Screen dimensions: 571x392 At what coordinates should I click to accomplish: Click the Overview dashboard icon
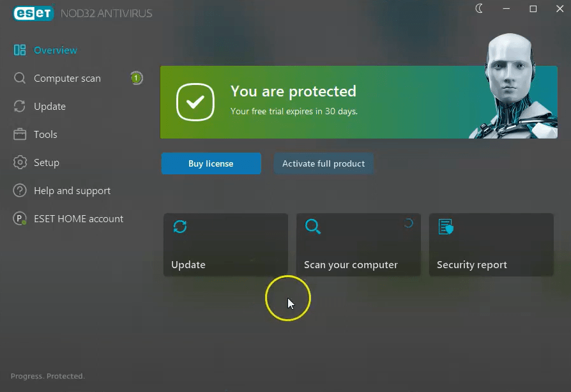tap(20, 50)
